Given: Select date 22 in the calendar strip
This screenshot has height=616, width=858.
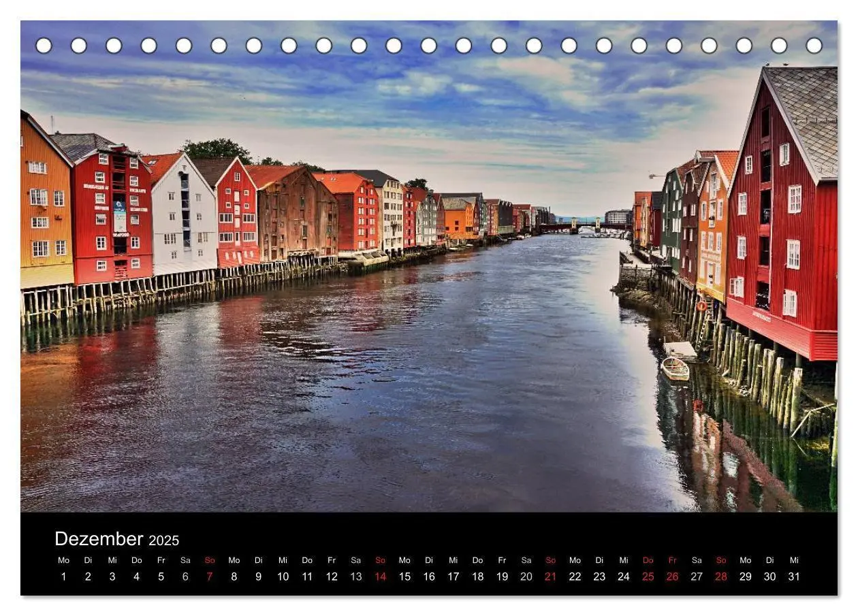Looking at the screenshot, I should pos(575,577).
